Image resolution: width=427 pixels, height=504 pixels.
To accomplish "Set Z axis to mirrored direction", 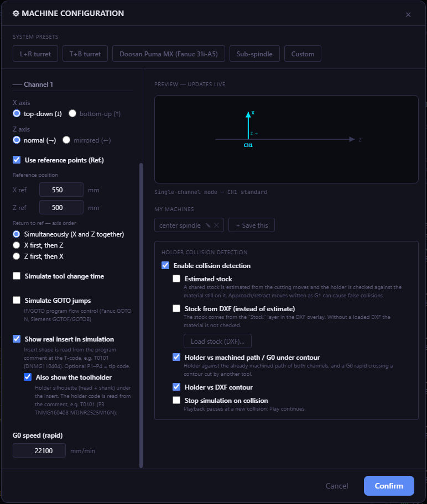I will [x=66, y=140].
